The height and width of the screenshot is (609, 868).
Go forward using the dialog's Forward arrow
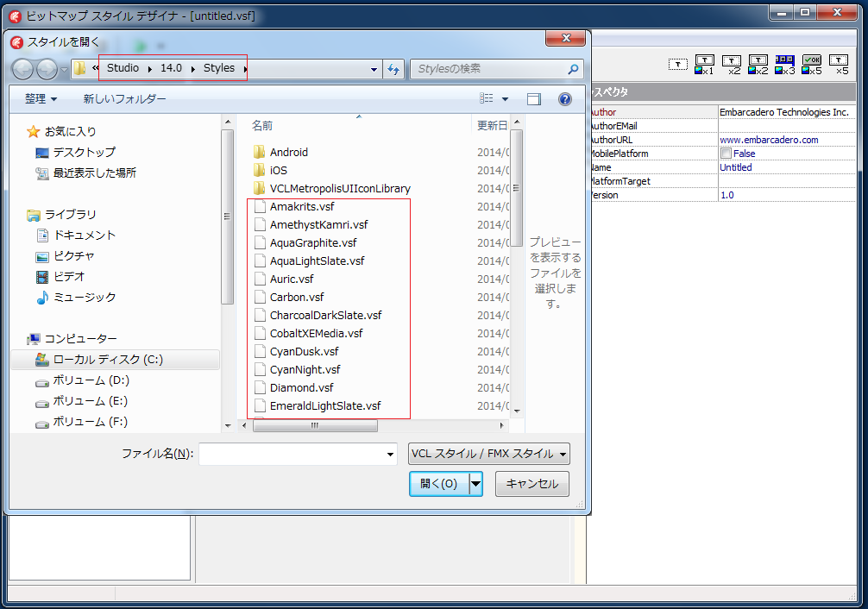point(47,69)
